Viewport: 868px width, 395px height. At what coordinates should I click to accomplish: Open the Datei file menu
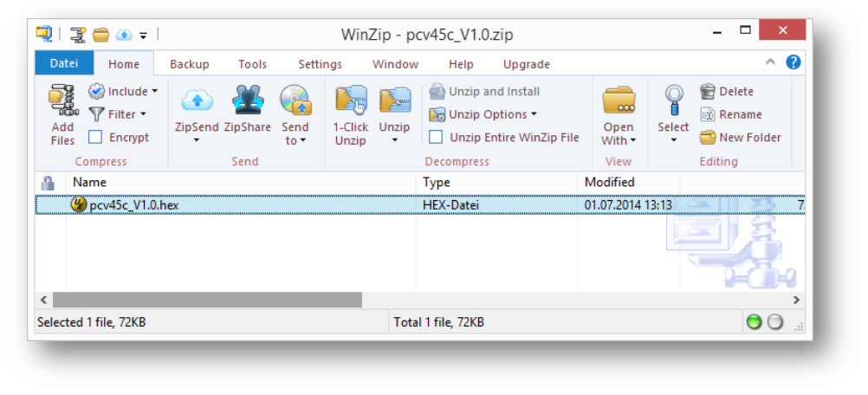[64, 63]
